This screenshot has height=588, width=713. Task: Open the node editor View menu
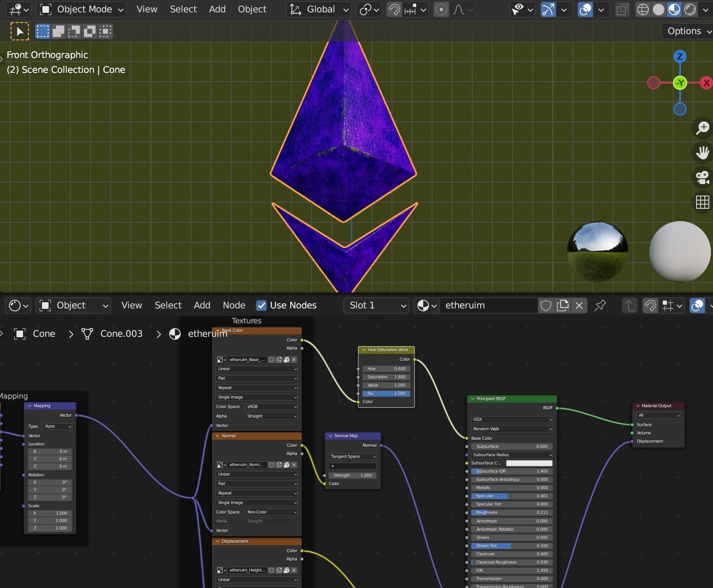tap(132, 306)
